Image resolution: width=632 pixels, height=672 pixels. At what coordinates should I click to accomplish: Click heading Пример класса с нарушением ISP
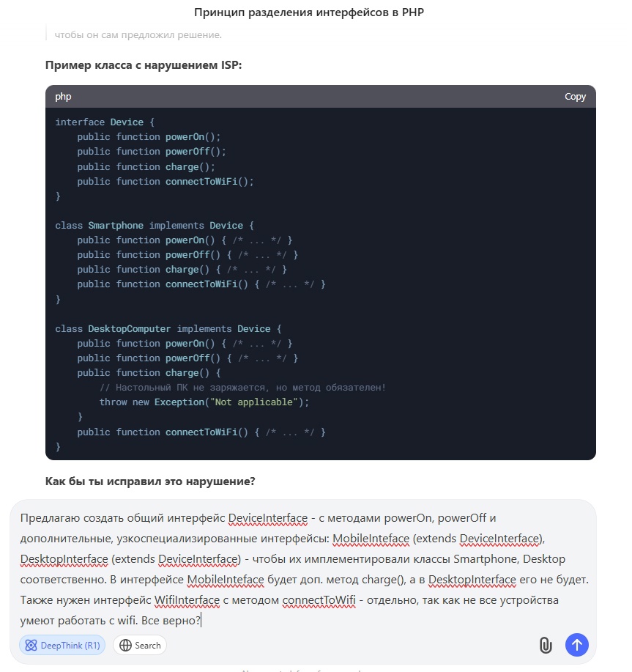point(144,65)
